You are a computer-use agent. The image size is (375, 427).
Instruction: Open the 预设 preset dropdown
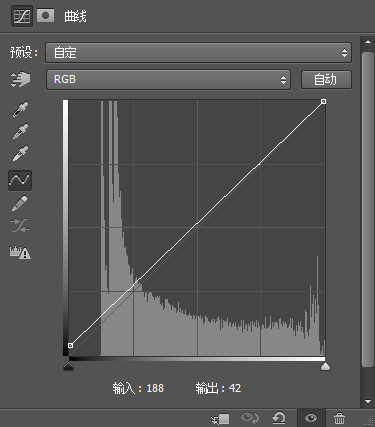(198, 53)
